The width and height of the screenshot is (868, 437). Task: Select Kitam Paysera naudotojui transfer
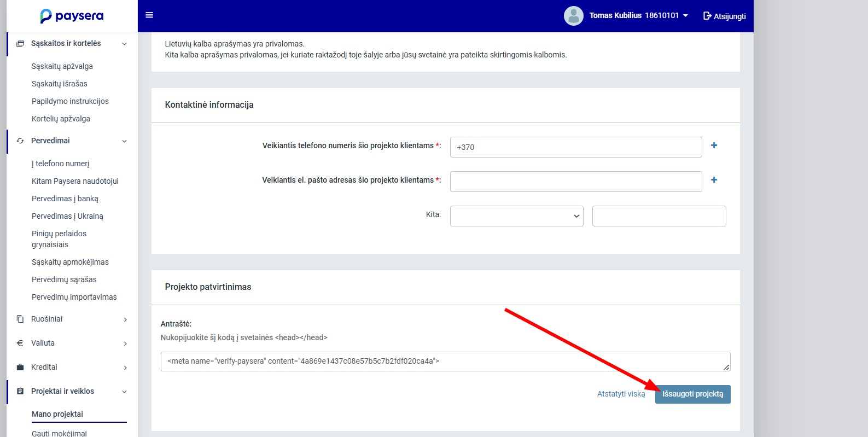[75, 181]
